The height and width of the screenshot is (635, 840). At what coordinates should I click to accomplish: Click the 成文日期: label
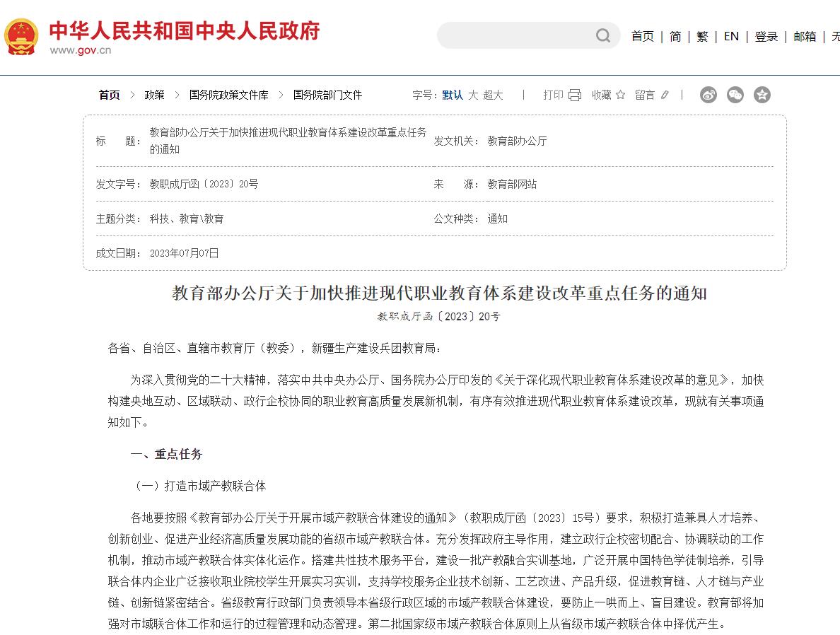click(x=118, y=253)
